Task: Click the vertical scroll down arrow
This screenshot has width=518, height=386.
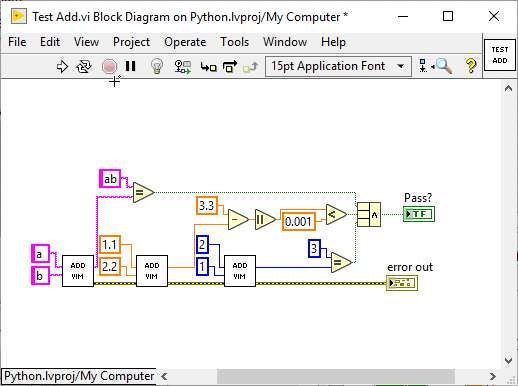Action: 508,360
